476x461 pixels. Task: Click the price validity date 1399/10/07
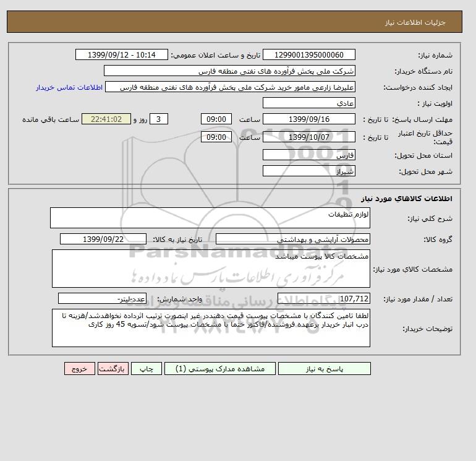pos(308,137)
